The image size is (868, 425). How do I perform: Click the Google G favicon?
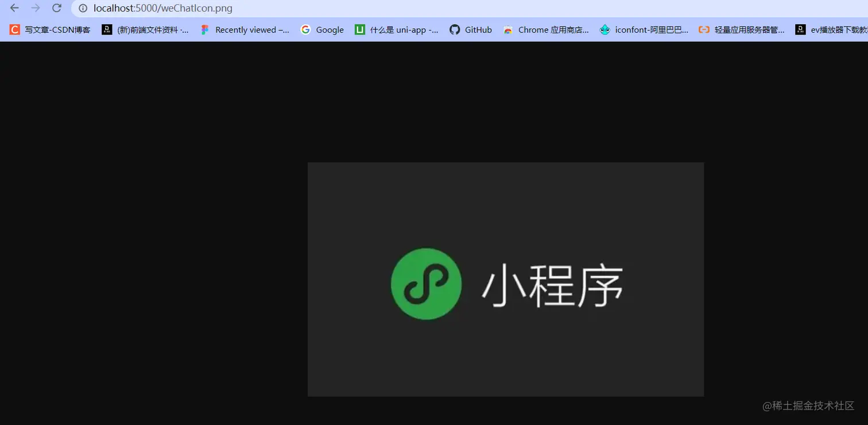305,30
